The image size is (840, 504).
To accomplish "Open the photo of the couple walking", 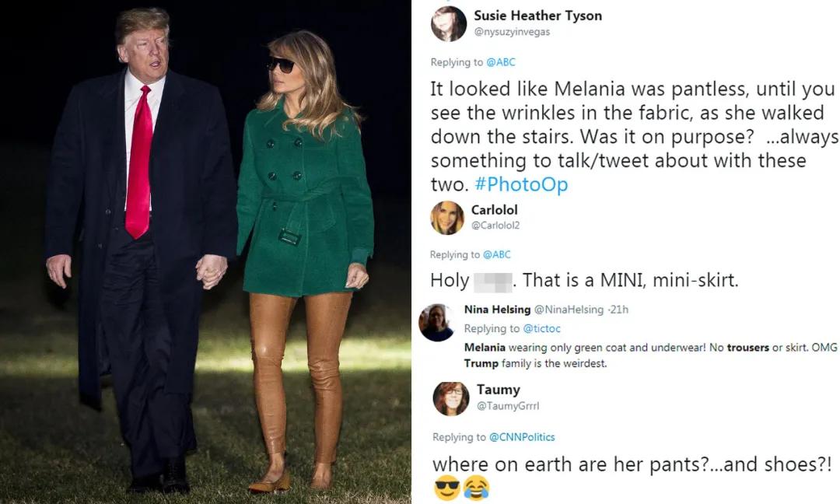I will click(205, 252).
